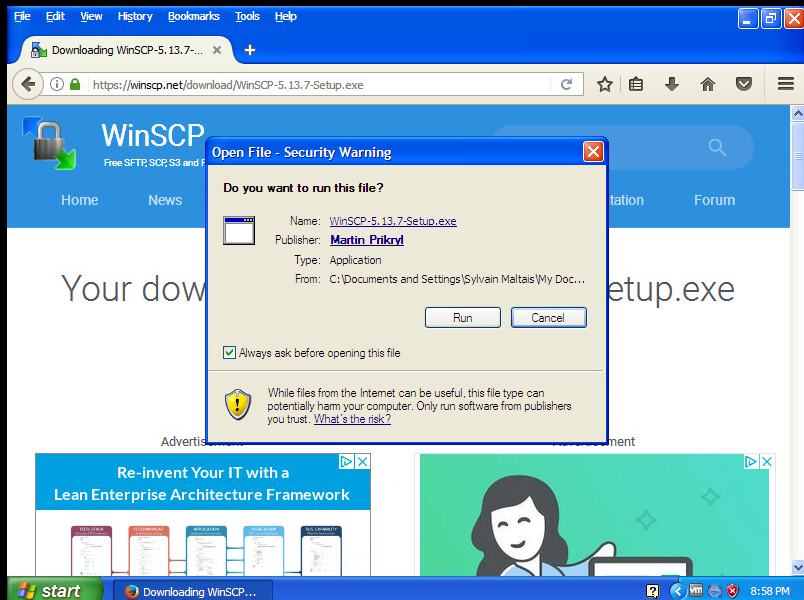Click the VMware tools tray icon
Viewport: 804px width, 600px height.
click(x=696, y=591)
